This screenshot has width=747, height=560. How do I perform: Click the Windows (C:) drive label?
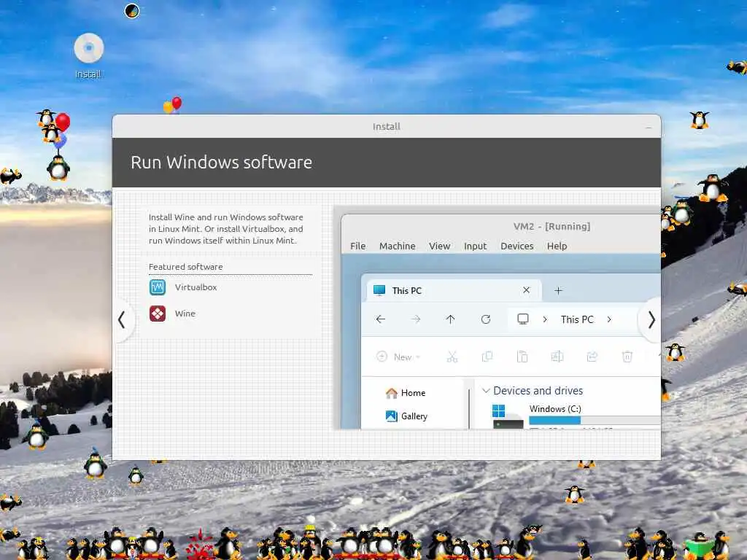pos(555,408)
